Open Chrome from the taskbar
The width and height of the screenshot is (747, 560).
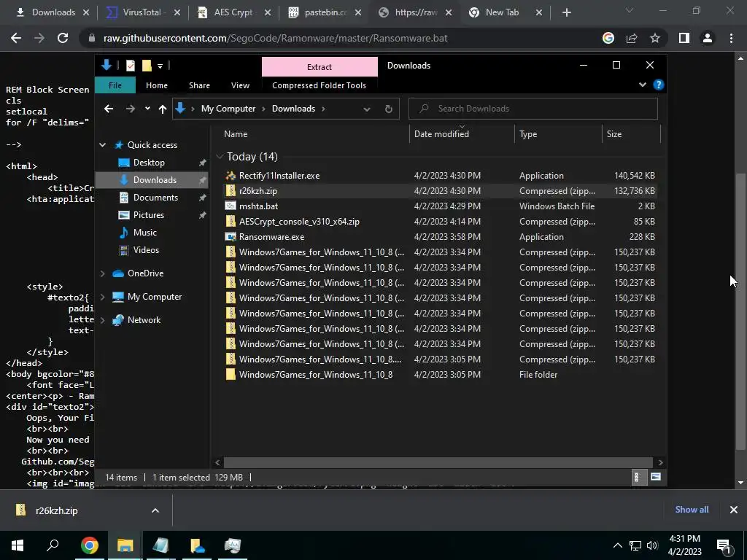pos(89,545)
